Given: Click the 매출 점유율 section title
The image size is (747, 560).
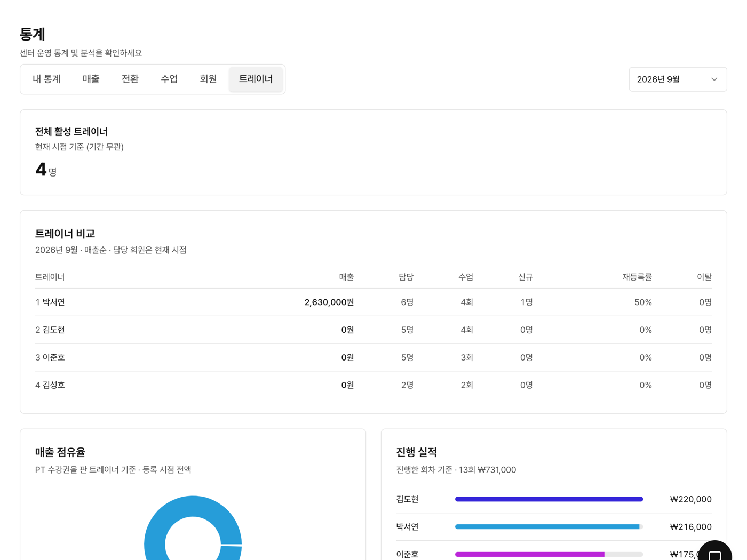Looking at the screenshot, I should (x=60, y=452).
